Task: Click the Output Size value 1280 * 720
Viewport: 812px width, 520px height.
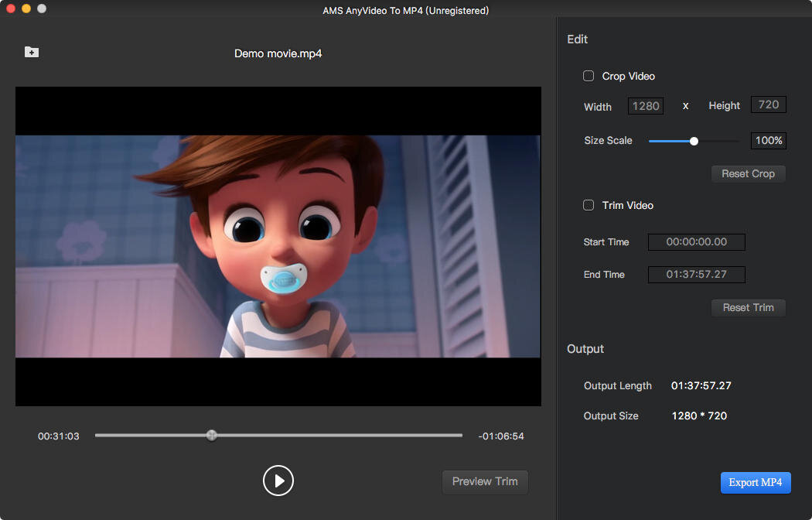Action: [699, 416]
